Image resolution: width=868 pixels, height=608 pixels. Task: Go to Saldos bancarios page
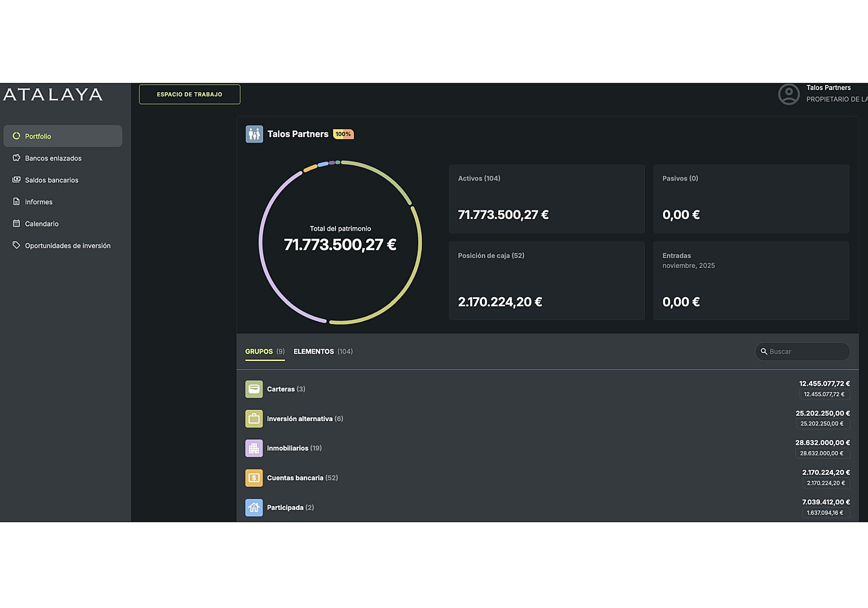coord(52,180)
